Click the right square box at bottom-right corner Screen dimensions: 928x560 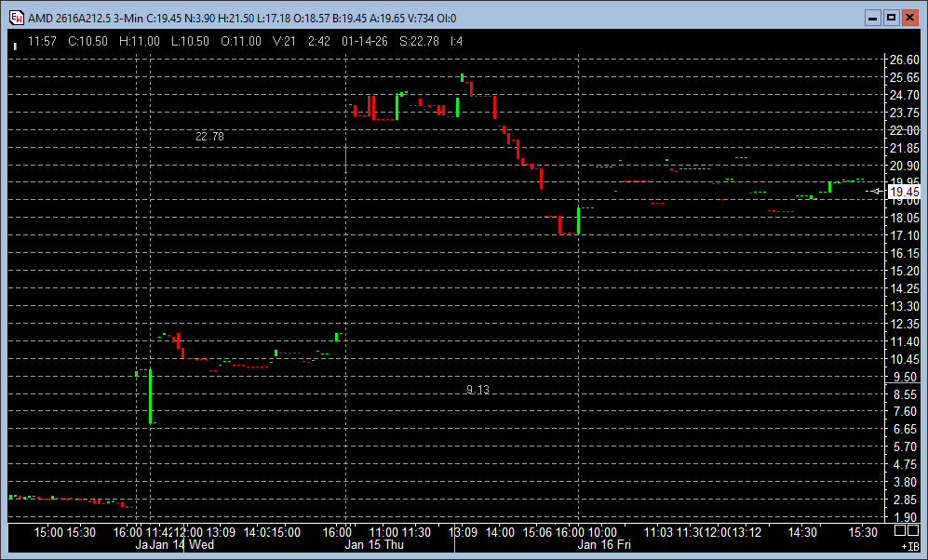coord(913,530)
